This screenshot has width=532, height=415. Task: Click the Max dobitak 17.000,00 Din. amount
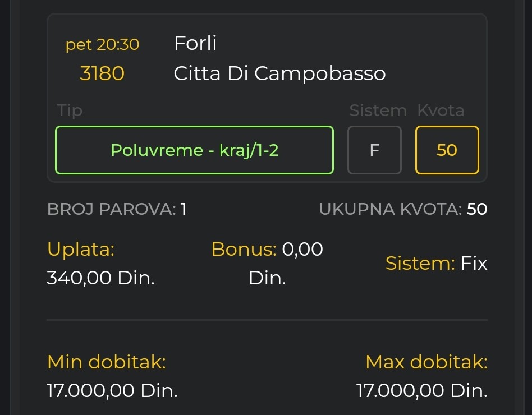[421, 390]
